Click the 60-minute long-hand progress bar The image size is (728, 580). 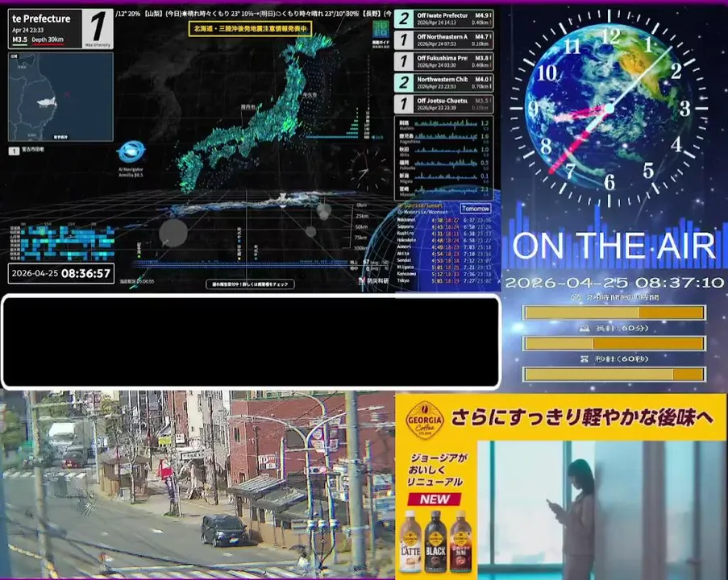(614, 343)
